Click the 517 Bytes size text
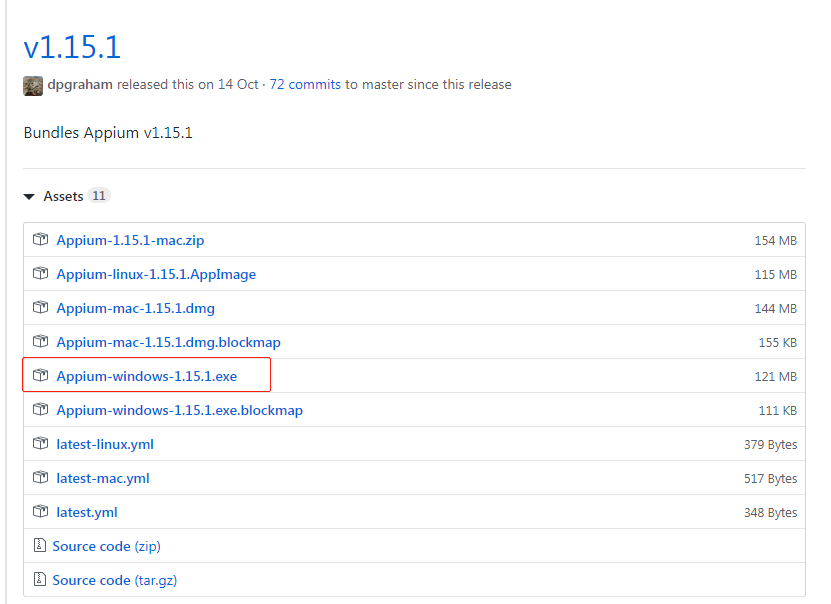The height and width of the screenshot is (604, 831). coord(770,479)
